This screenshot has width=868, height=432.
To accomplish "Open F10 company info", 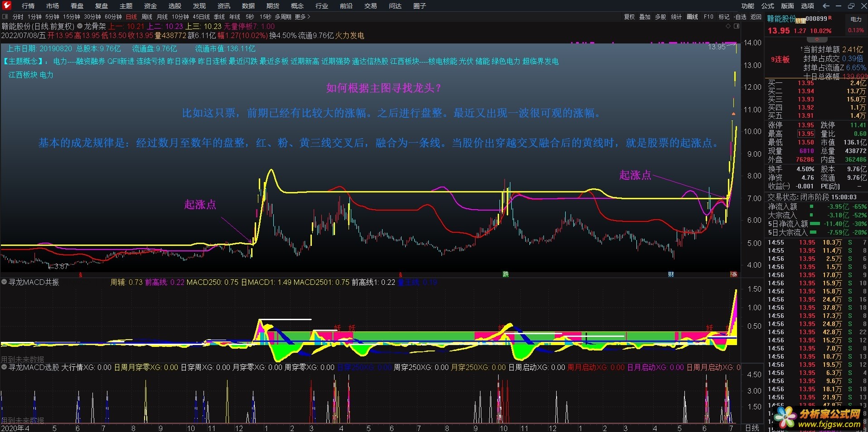I will 708,17.
